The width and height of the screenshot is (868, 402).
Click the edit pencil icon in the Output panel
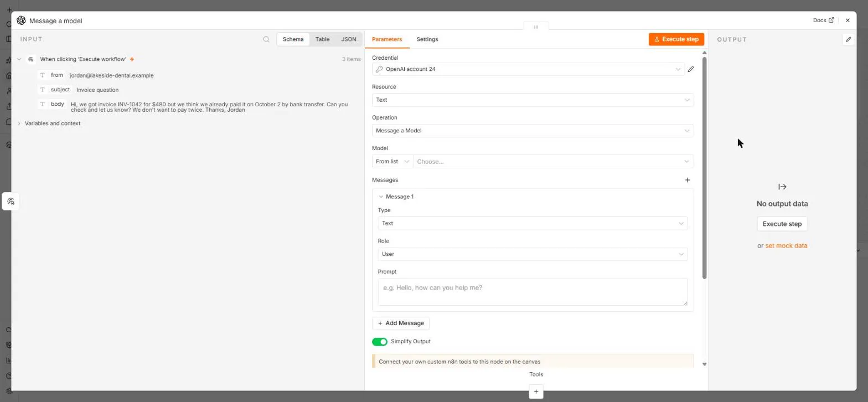click(x=848, y=39)
